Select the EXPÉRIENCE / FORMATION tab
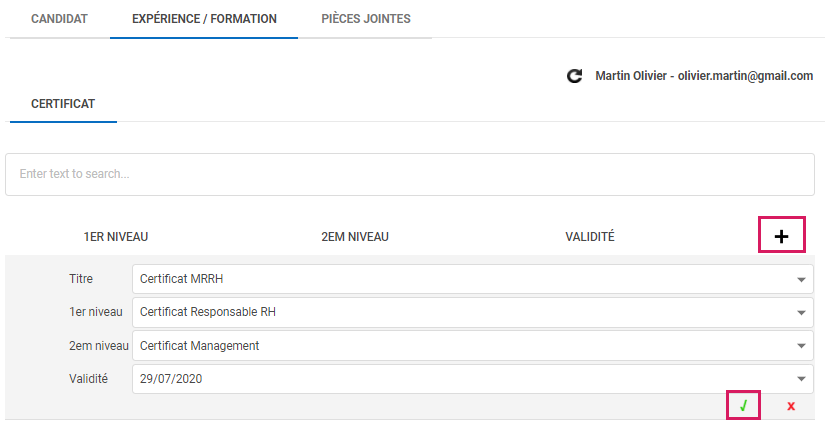The height and width of the screenshot is (424, 825). point(204,19)
